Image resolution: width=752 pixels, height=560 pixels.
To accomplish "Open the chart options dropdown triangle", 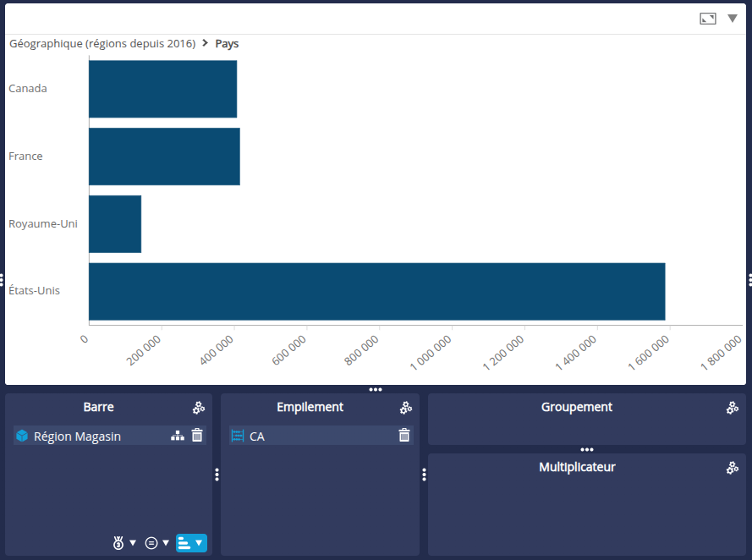I will [x=733, y=19].
